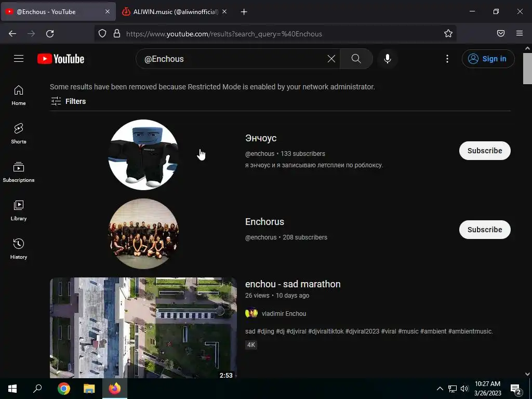Viewport: 532px width, 399px height.
Task: Bookmark this page with the star
Action: 448,34
